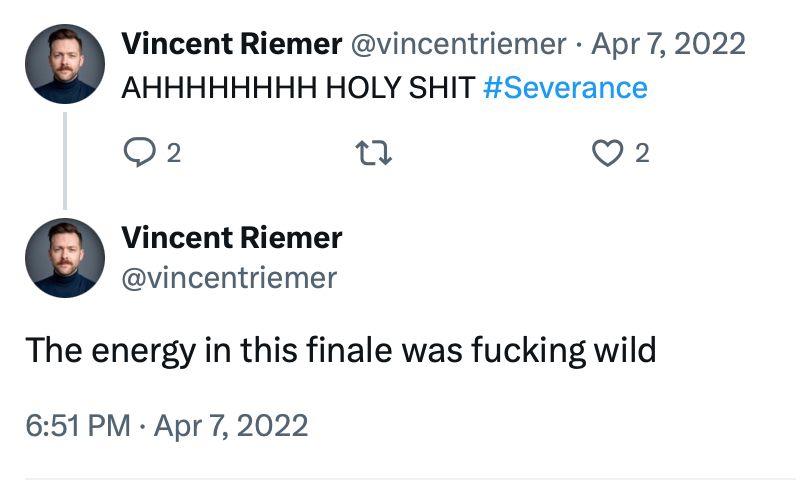This screenshot has width=796, height=486.
Task: Open the #Severance hashtag link
Action: click(x=565, y=88)
